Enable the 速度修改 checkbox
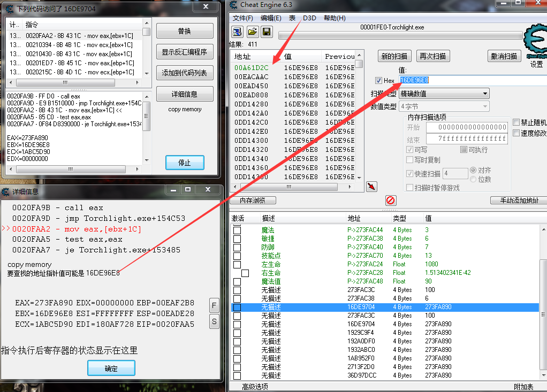 [516, 133]
